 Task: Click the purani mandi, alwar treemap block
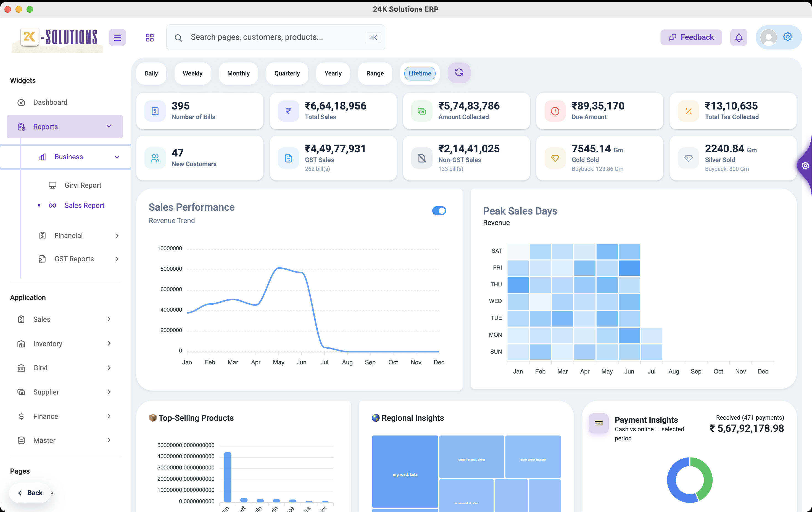pos(472,456)
